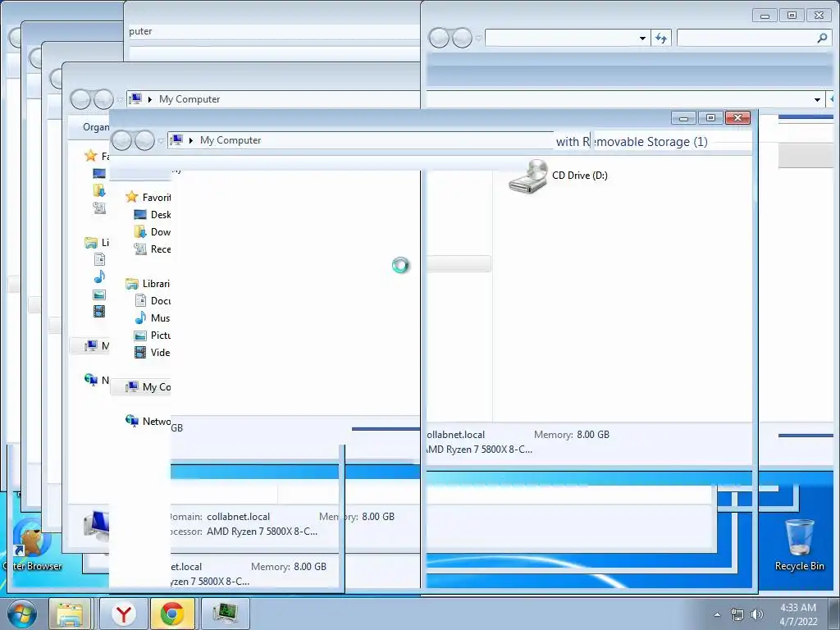Image resolution: width=840 pixels, height=630 pixels.
Task: Open clock showing 4:33 AM
Action: click(798, 614)
